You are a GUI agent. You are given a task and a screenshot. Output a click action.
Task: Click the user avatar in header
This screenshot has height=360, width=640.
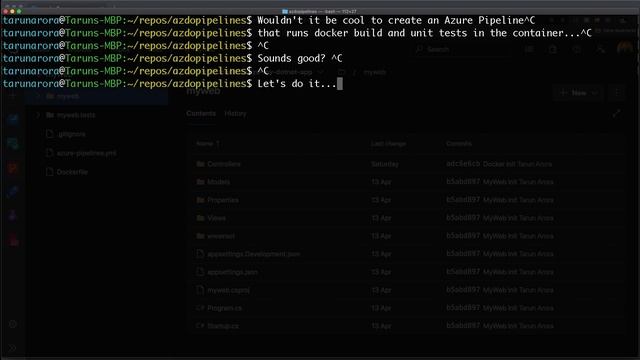(624, 49)
